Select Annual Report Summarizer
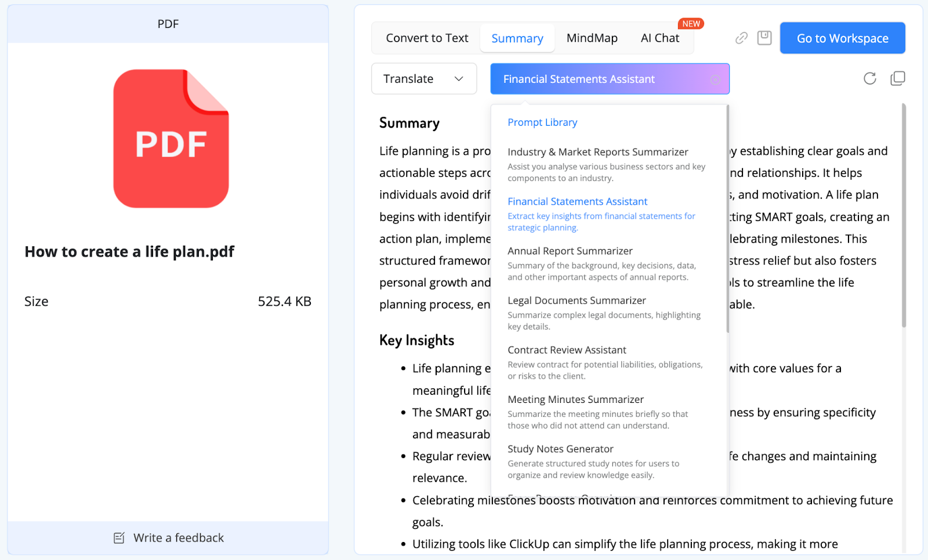The image size is (928, 560). click(570, 250)
